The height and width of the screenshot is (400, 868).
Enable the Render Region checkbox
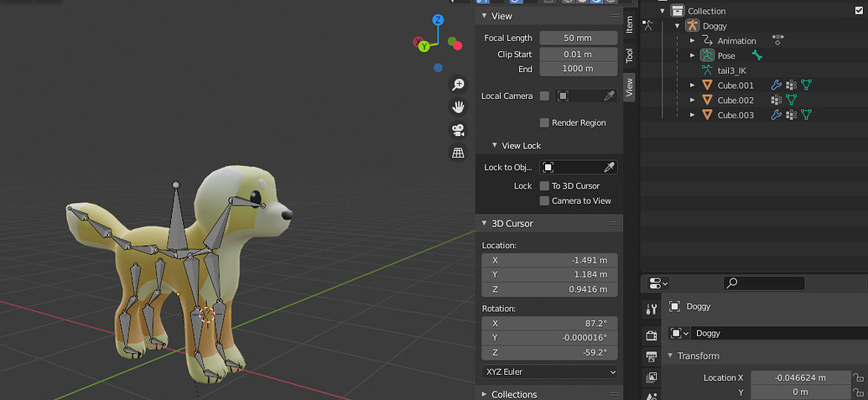[544, 122]
